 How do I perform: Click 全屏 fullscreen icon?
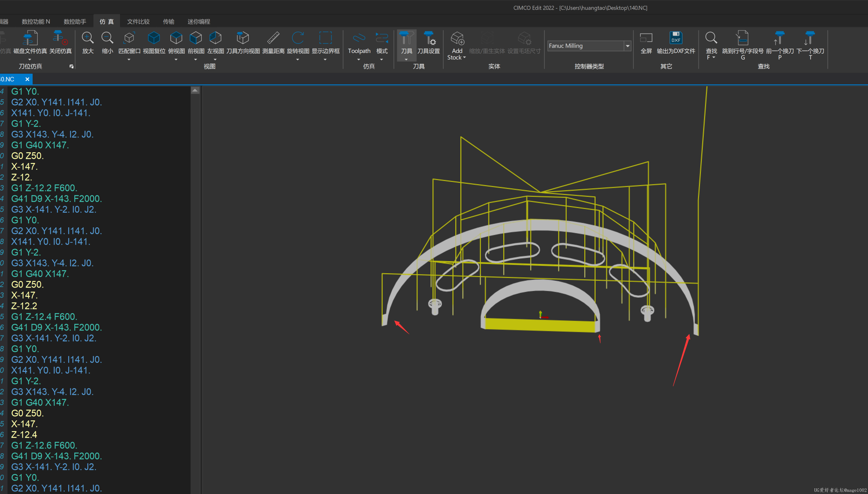pyautogui.click(x=646, y=38)
